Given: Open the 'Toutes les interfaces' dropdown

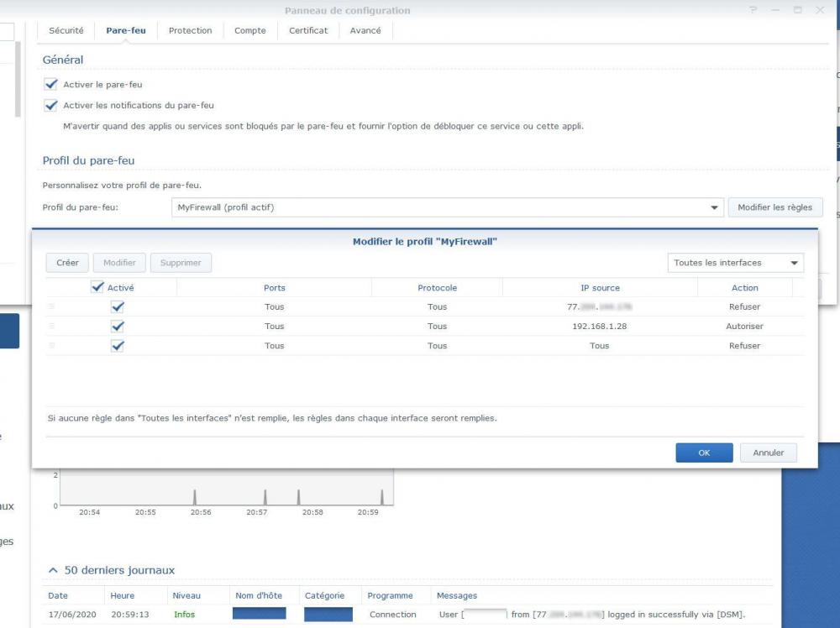Looking at the screenshot, I should point(735,263).
